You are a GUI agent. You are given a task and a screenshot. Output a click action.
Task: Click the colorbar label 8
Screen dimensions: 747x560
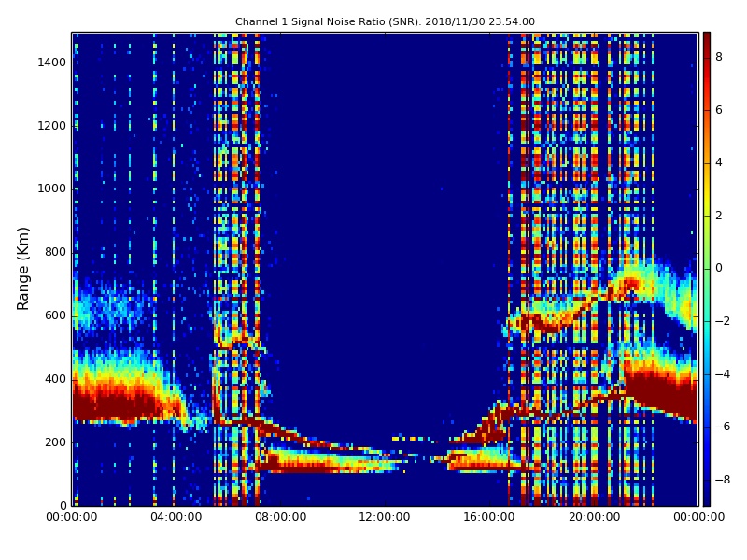tap(719, 57)
